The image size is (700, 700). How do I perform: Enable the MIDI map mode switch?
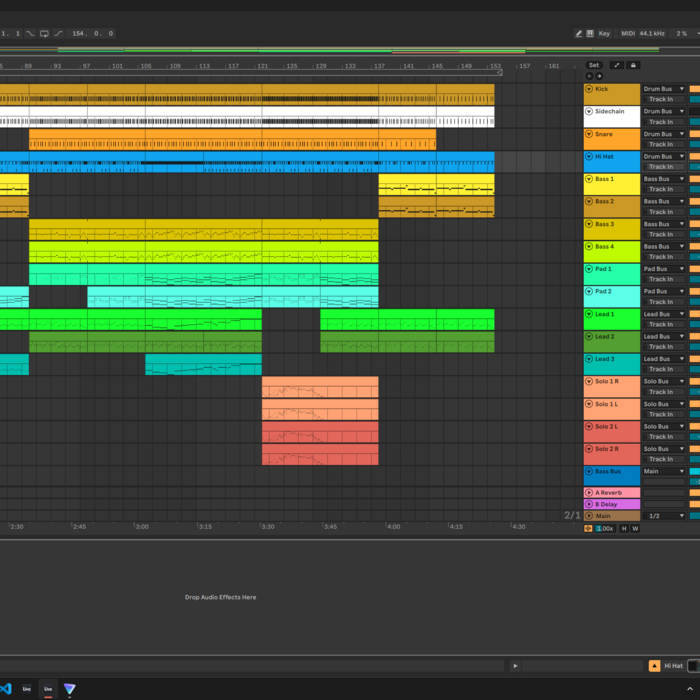click(x=628, y=33)
